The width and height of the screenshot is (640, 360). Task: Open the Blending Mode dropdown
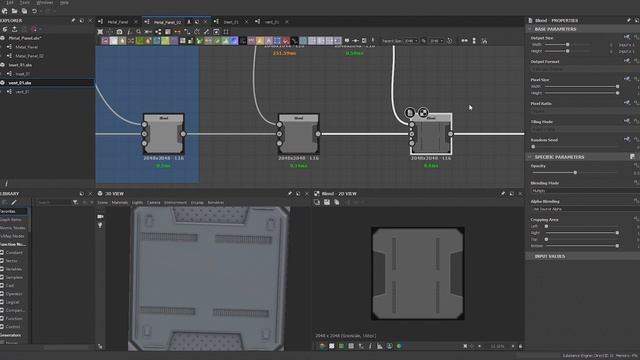click(x=585, y=191)
